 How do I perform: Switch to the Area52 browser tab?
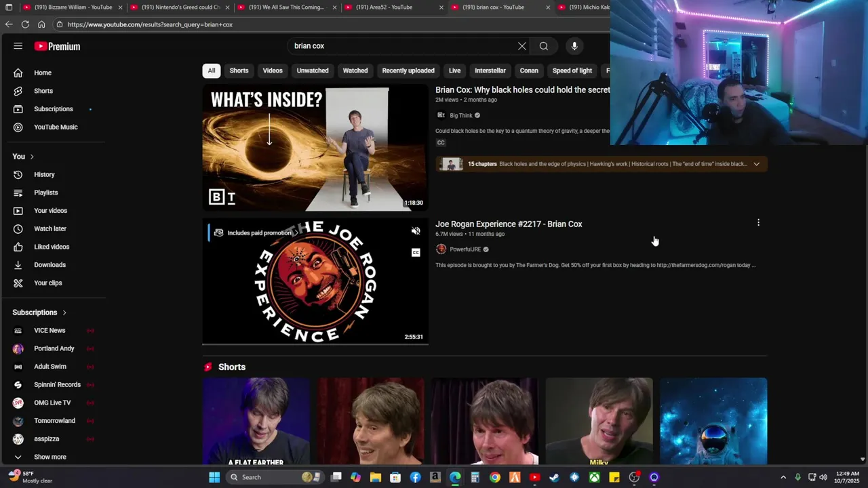click(393, 7)
